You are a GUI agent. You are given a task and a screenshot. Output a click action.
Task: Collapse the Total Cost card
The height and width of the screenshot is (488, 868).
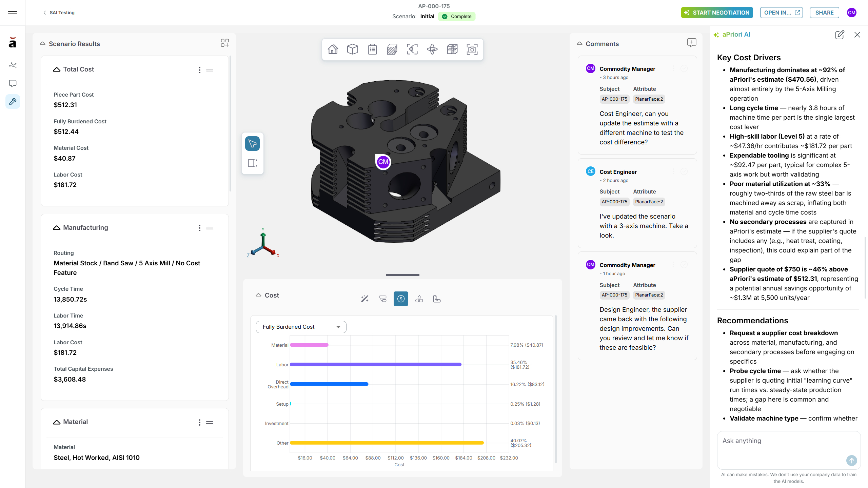pos(57,69)
